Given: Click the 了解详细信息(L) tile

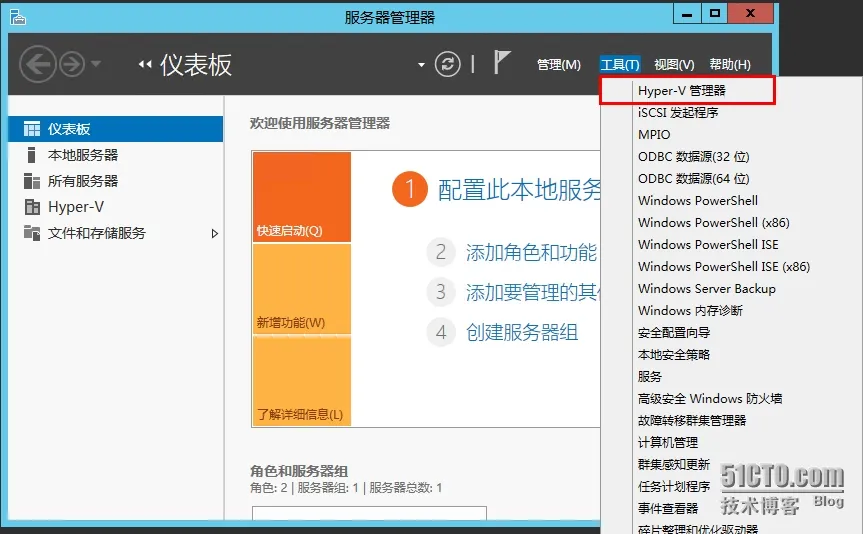Looking at the screenshot, I should pos(302,380).
